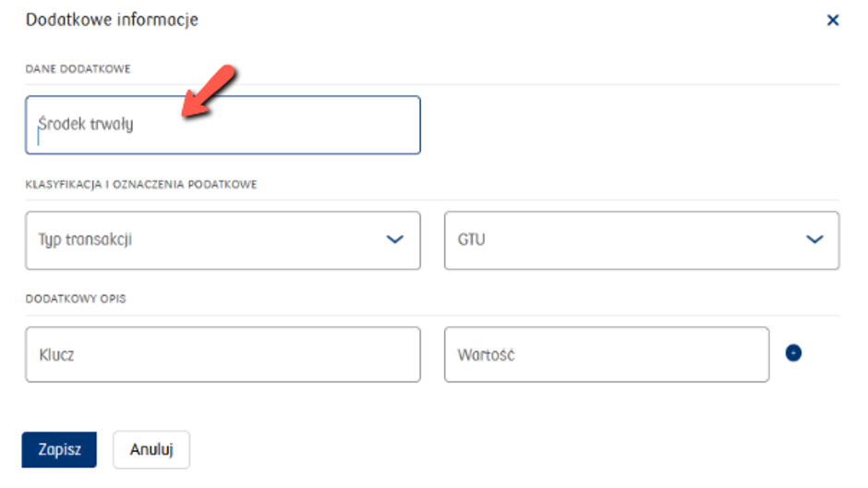Click into the Klucz text field
This screenshot has width=868, height=488.
(223, 355)
